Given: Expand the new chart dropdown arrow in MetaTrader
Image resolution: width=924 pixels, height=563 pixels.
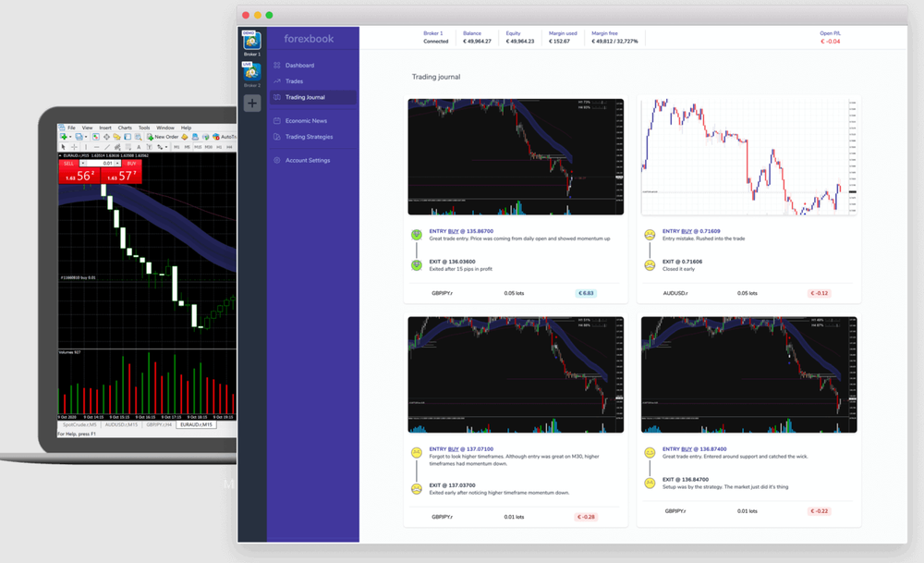Looking at the screenshot, I should tap(70, 137).
